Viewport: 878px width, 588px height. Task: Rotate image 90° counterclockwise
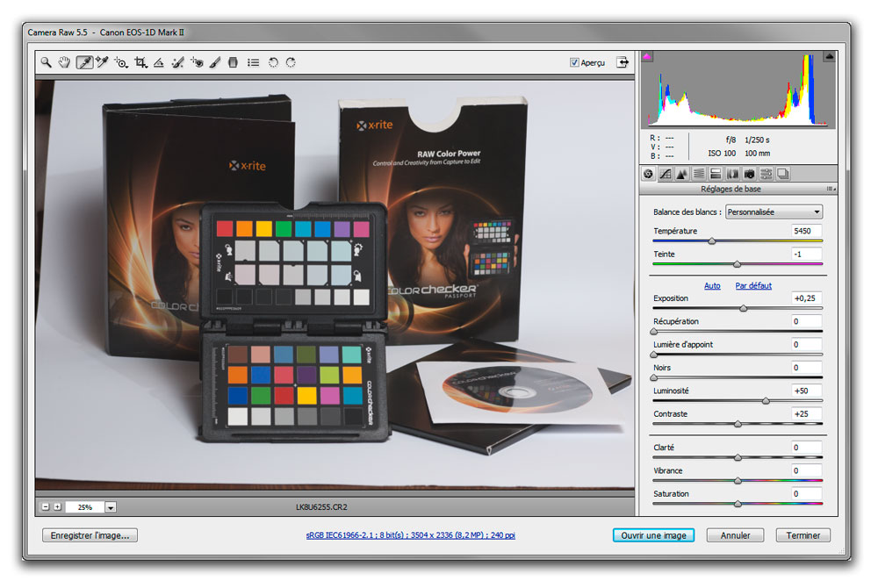[x=273, y=62]
